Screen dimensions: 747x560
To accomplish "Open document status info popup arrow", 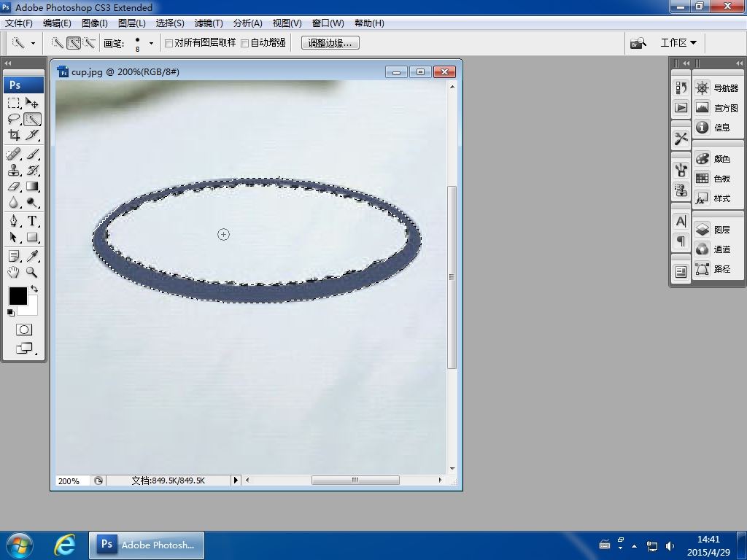I will point(236,481).
